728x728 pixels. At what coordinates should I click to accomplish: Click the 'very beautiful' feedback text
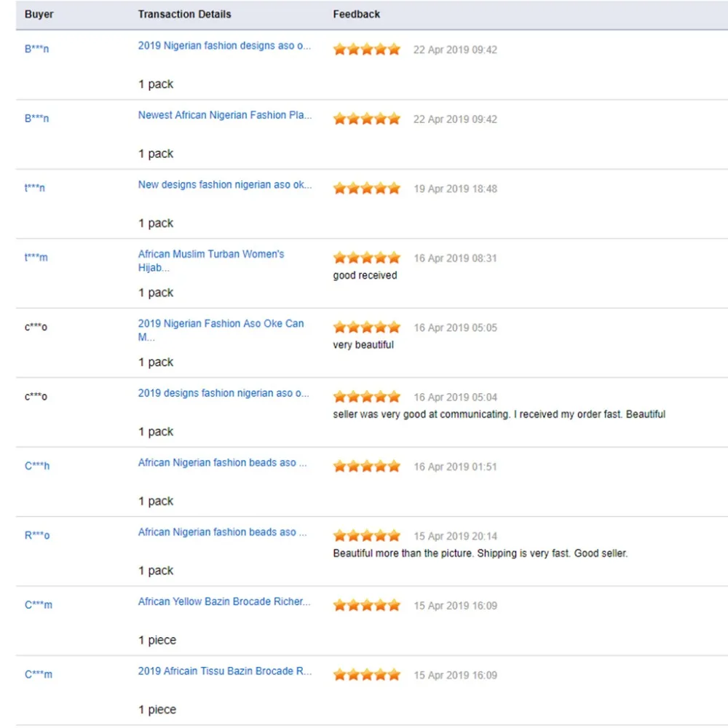tap(363, 345)
